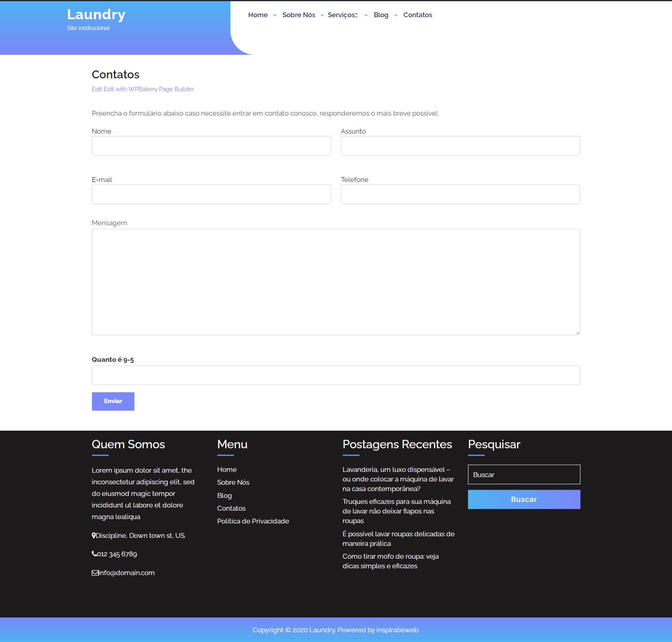Focus the footer Buscar search field

click(x=524, y=474)
